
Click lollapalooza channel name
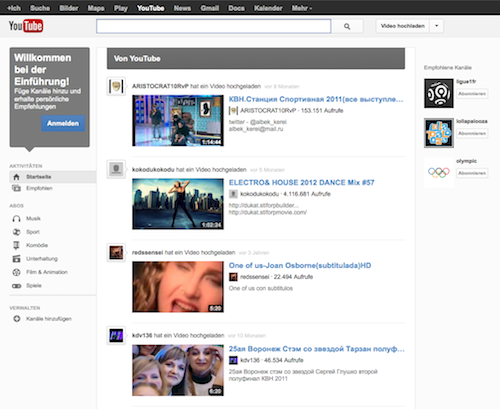point(472,121)
